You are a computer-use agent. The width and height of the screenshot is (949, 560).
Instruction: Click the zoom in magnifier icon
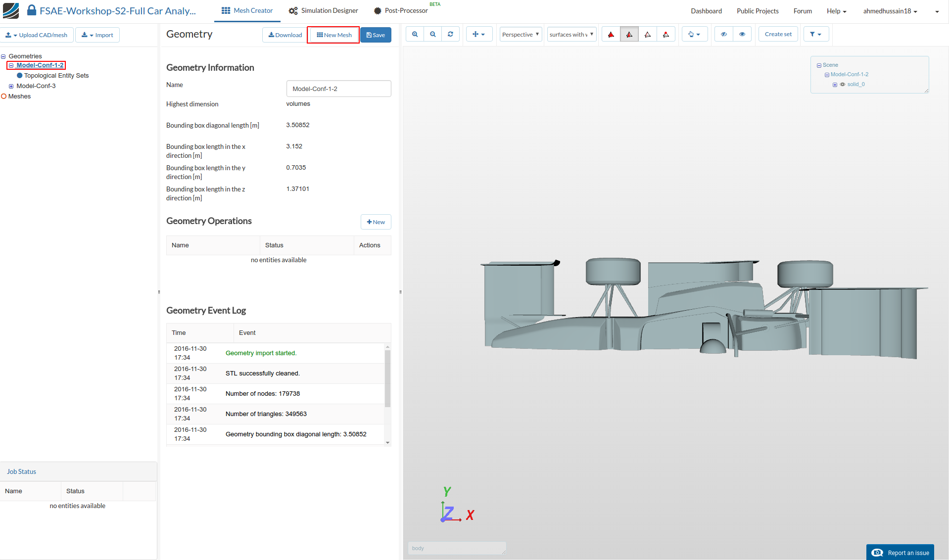[x=415, y=34]
